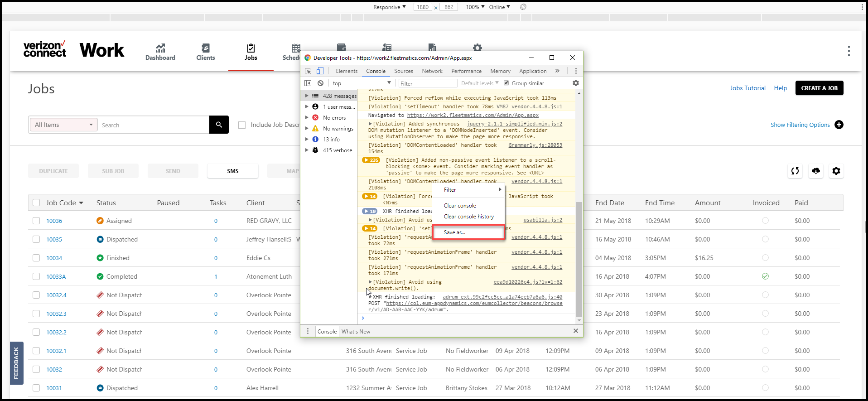Open the device emulation more options menu
This screenshot has width=868, height=401.
point(862,7)
